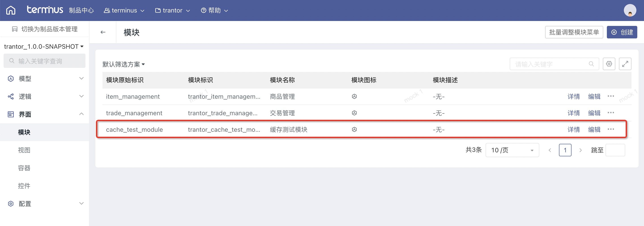The width and height of the screenshot is (644, 226).
Task: Click the search magnifier in keyword field
Action: point(591,64)
